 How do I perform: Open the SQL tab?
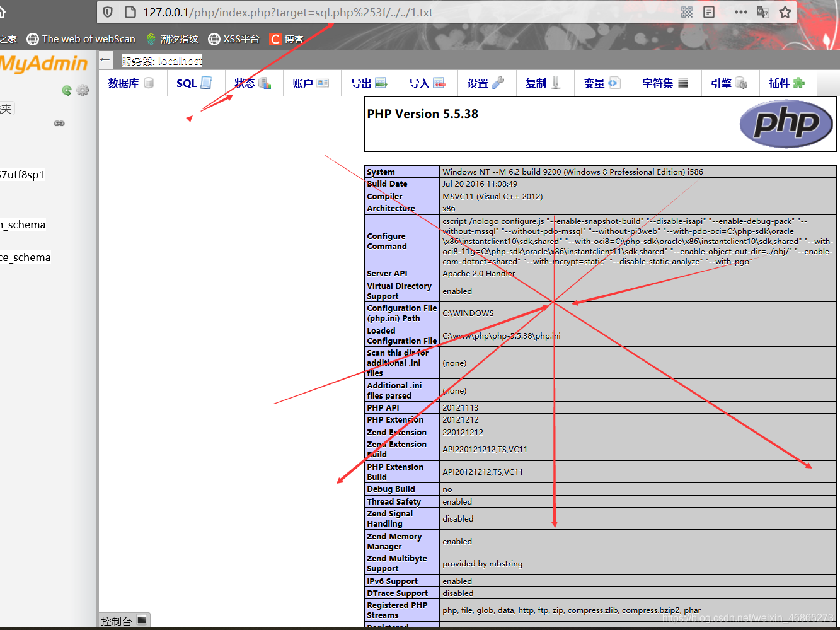point(194,83)
